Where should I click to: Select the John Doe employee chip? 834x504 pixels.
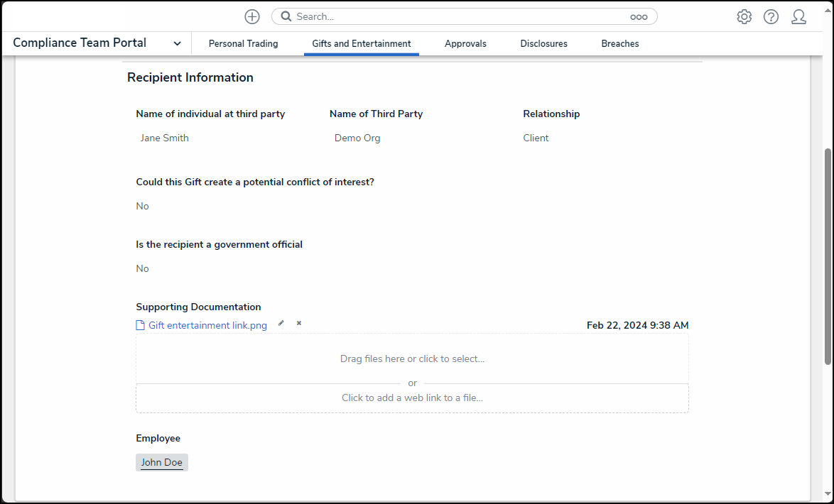pos(161,461)
